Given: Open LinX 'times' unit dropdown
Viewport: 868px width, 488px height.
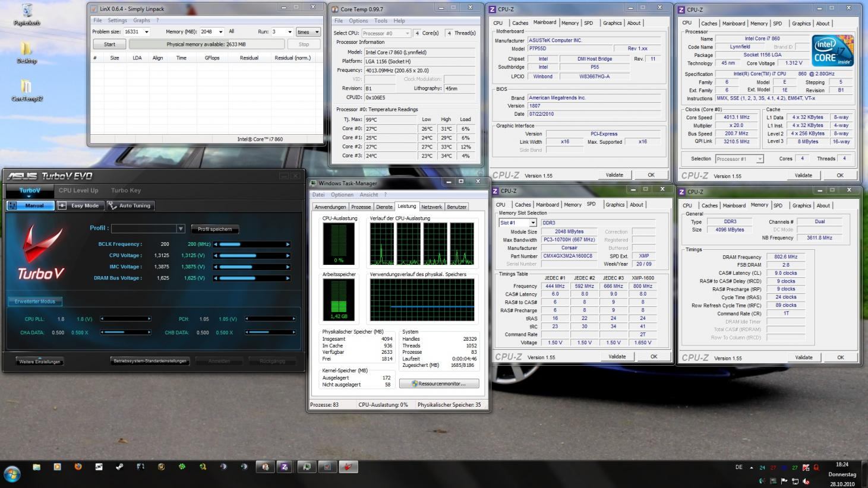Looking at the screenshot, I should coord(308,32).
